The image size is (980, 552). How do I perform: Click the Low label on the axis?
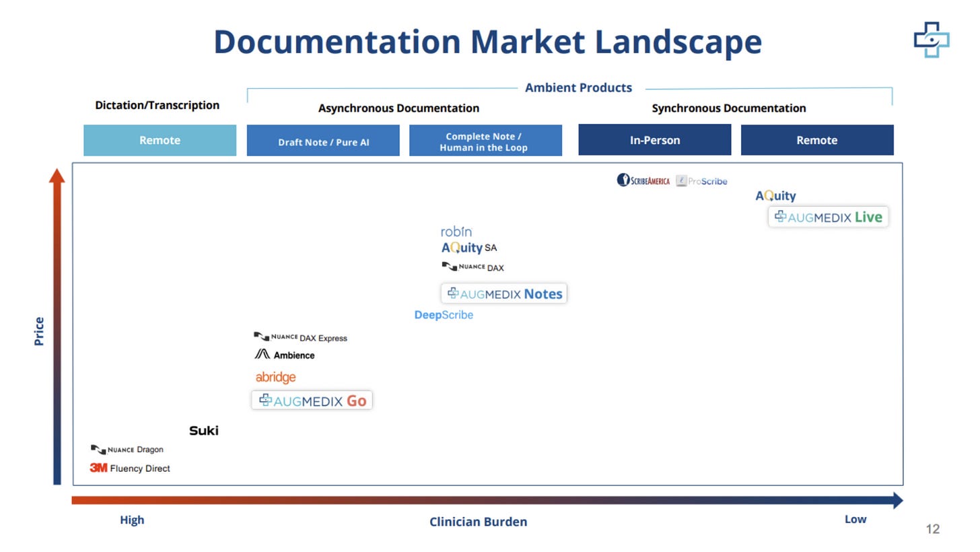click(x=855, y=519)
